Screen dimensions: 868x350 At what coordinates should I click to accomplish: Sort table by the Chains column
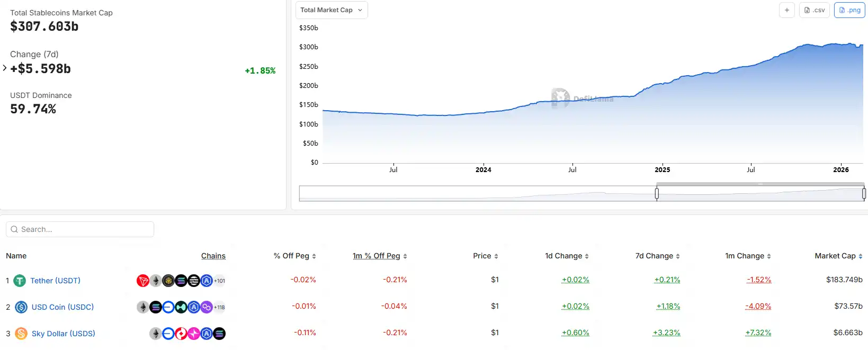point(213,256)
